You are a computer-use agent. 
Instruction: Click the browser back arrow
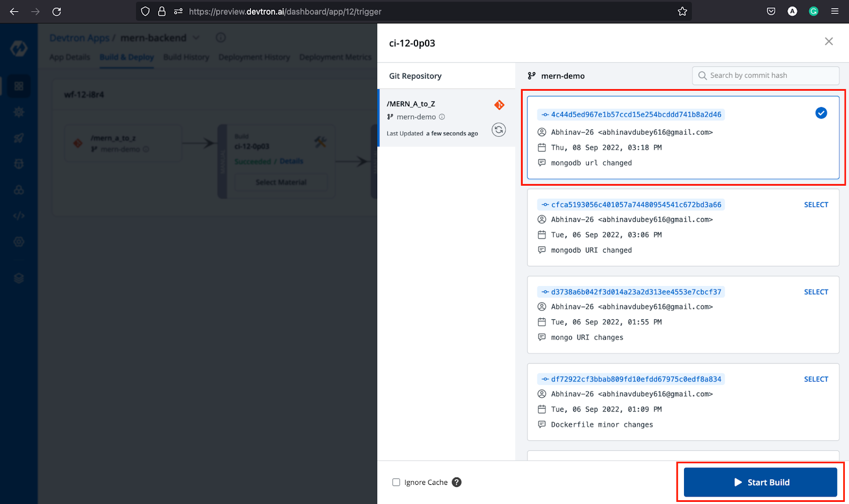[x=14, y=11]
